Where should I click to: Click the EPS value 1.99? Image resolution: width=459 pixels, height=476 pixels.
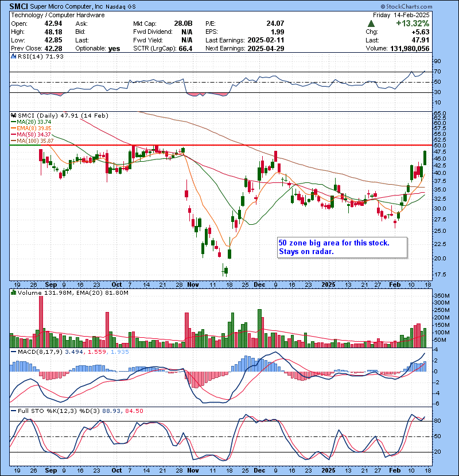[278, 32]
